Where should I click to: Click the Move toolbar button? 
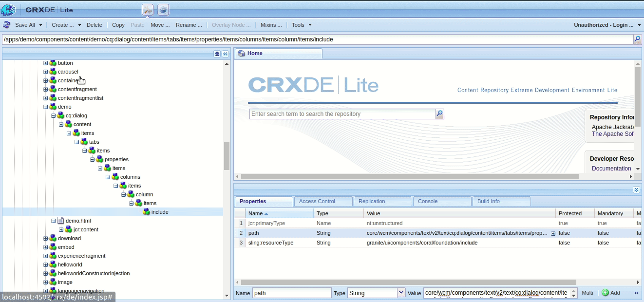(x=160, y=25)
